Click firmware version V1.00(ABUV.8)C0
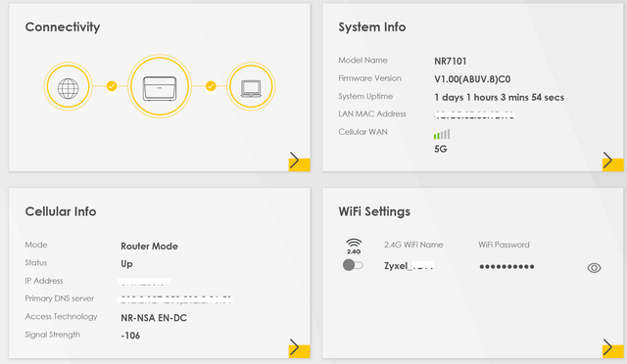Screen dimensions: 627x364 [x=472, y=79]
